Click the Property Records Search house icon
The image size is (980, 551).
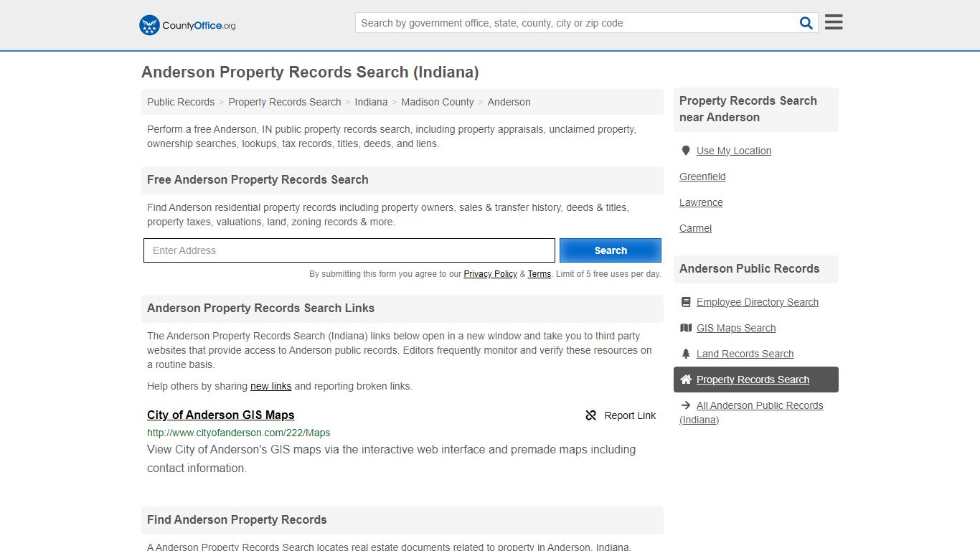click(x=686, y=380)
